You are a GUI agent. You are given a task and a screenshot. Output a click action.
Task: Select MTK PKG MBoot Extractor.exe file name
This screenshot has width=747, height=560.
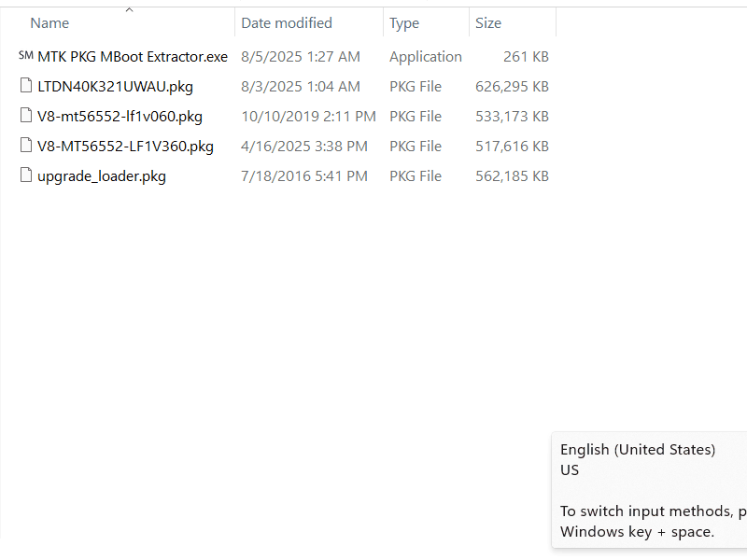(133, 57)
